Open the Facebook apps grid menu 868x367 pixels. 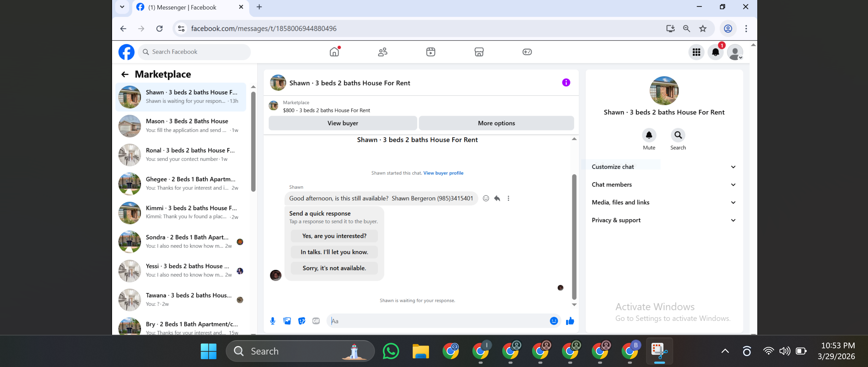pyautogui.click(x=696, y=52)
